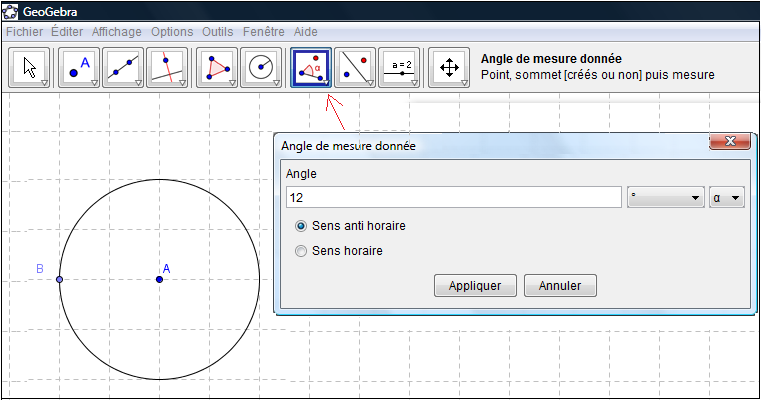Select the Move Graphics View tool
Screen dimensions: 761x400
[x=448, y=67]
